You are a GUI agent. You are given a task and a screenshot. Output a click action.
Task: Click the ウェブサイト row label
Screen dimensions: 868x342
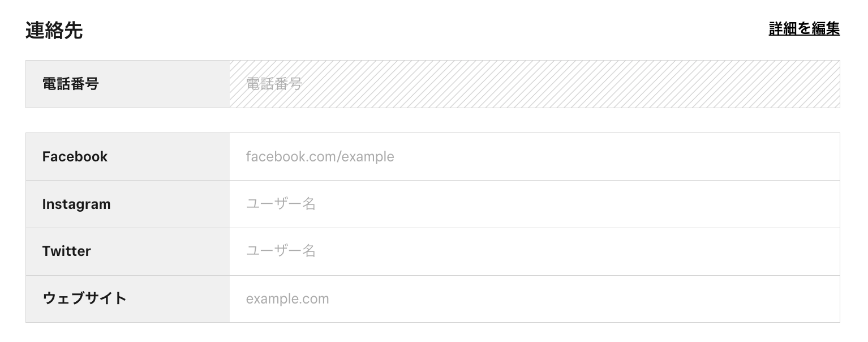click(84, 298)
